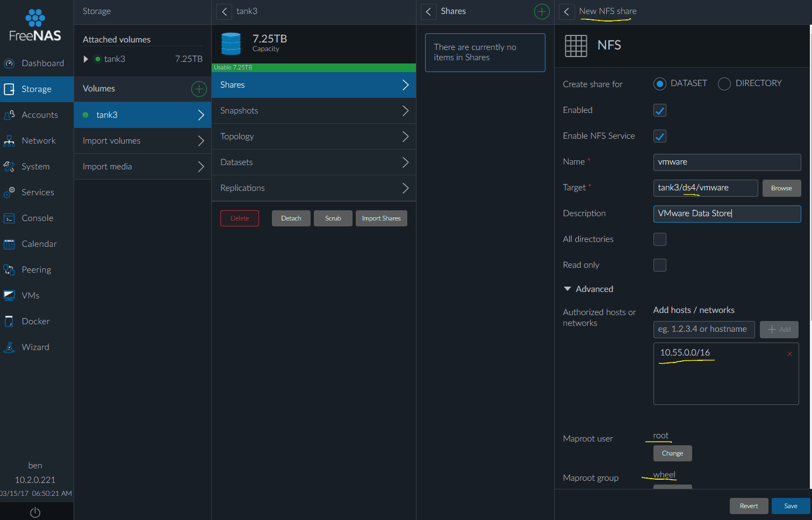This screenshot has width=812, height=520.
Task: Select DIRECTORY radio option
Action: click(x=724, y=84)
